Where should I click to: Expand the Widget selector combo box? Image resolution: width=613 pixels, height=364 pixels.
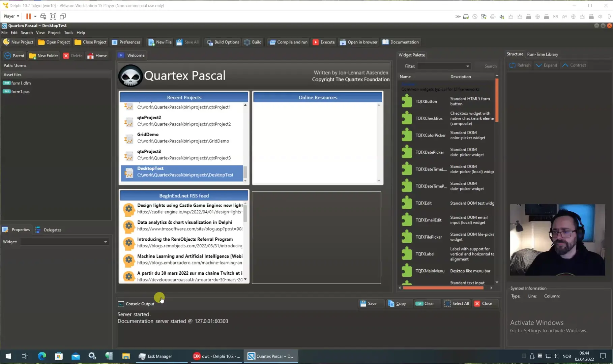tap(105, 242)
